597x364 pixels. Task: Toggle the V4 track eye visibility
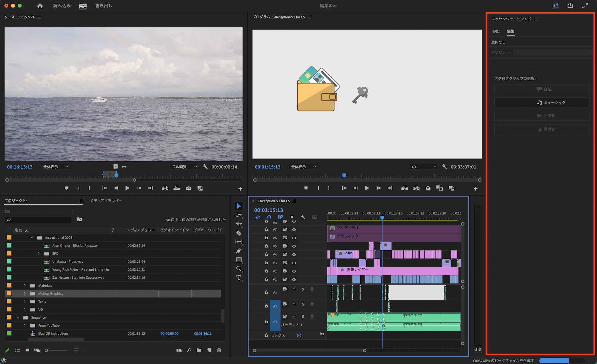point(294,255)
